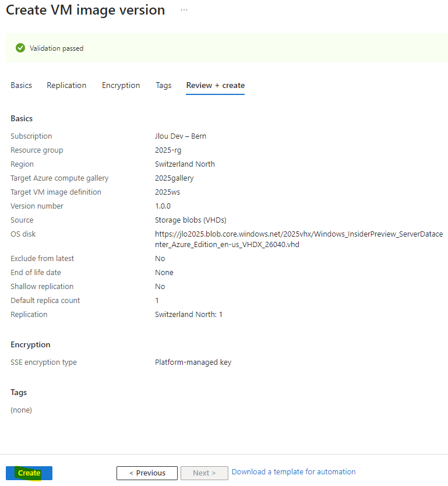Image resolution: width=448 pixels, height=486 pixels.
Task: Click the resource group value 2025-rg
Action: click(168, 150)
